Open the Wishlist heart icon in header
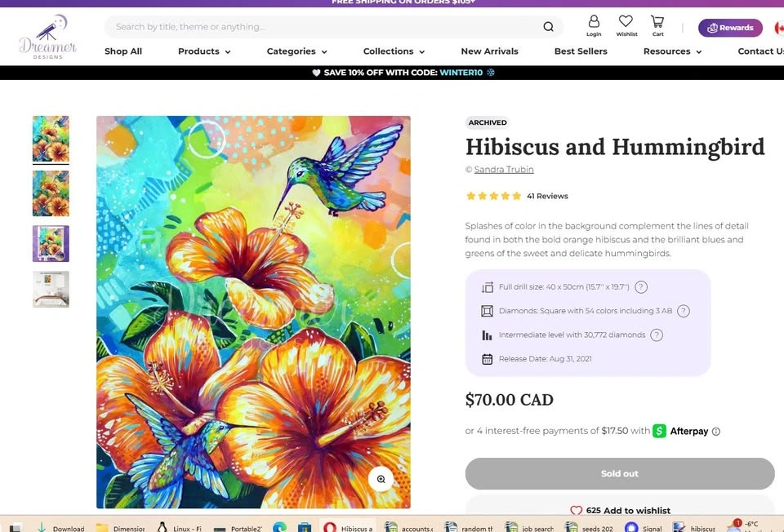The width and height of the screenshot is (784, 532). (626, 21)
